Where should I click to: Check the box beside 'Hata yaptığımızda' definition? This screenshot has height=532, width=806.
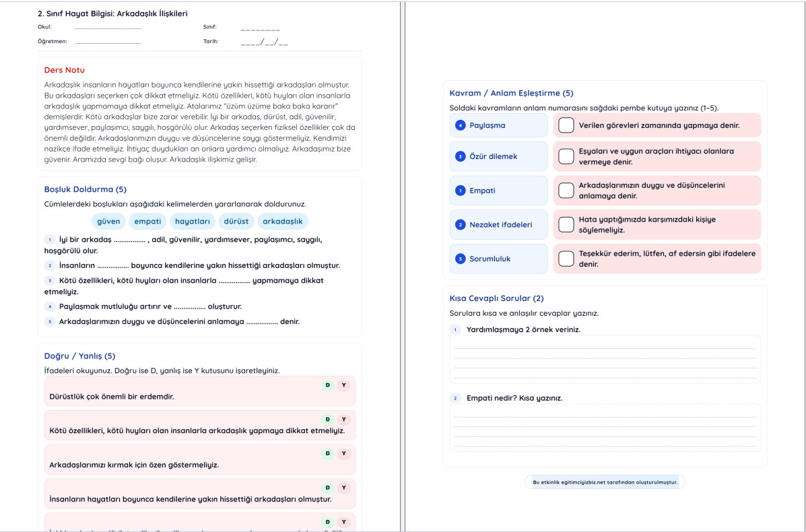point(566,225)
